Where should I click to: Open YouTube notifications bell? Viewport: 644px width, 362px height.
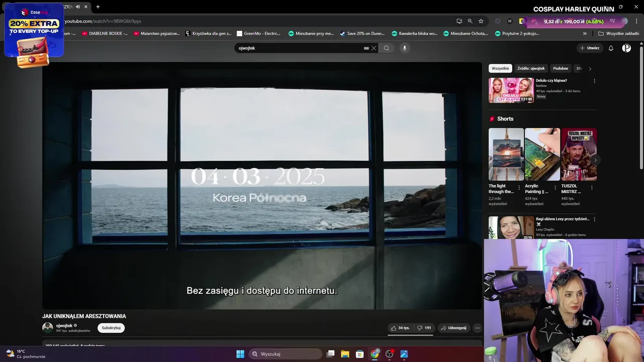611,48
